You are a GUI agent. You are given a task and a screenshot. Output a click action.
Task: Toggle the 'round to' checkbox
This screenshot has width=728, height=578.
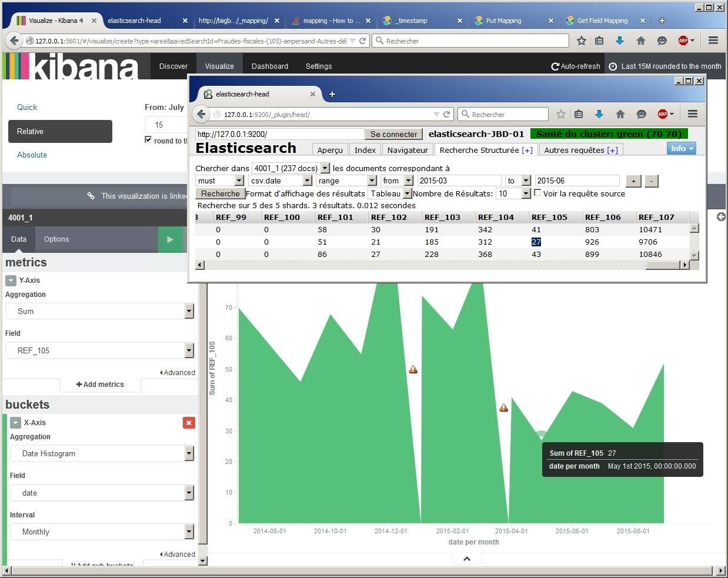coord(148,140)
